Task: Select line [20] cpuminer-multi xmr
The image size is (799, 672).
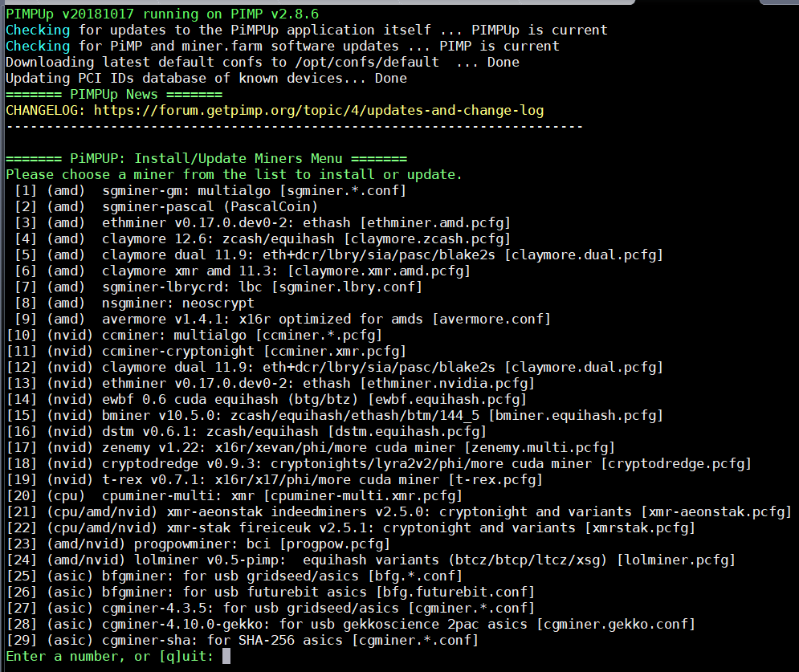Action: [234, 495]
